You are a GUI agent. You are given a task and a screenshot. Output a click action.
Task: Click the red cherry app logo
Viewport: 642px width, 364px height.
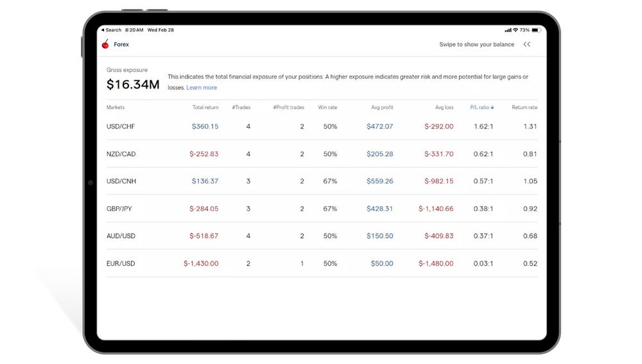(105, 44)
